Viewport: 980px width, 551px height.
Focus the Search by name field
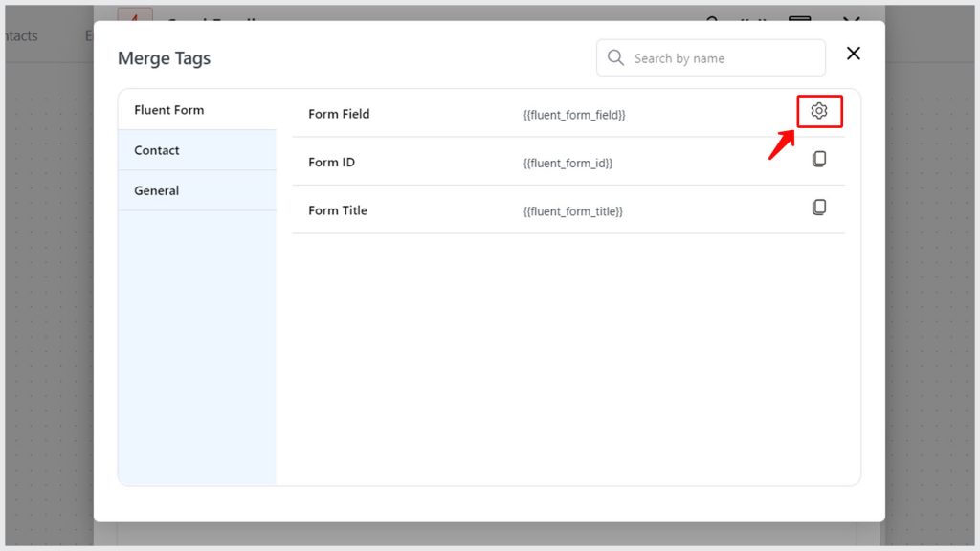711,58
